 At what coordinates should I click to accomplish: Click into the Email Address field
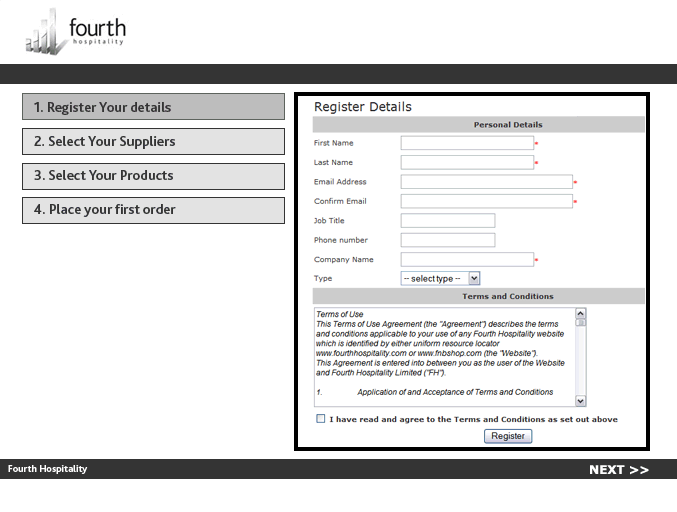coord(487,182)
